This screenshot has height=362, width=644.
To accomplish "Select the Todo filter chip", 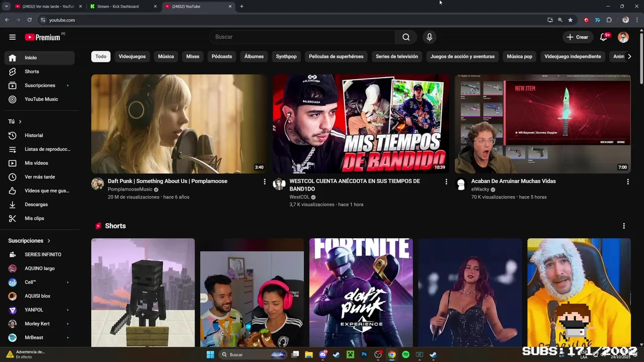I will (101, 56).
